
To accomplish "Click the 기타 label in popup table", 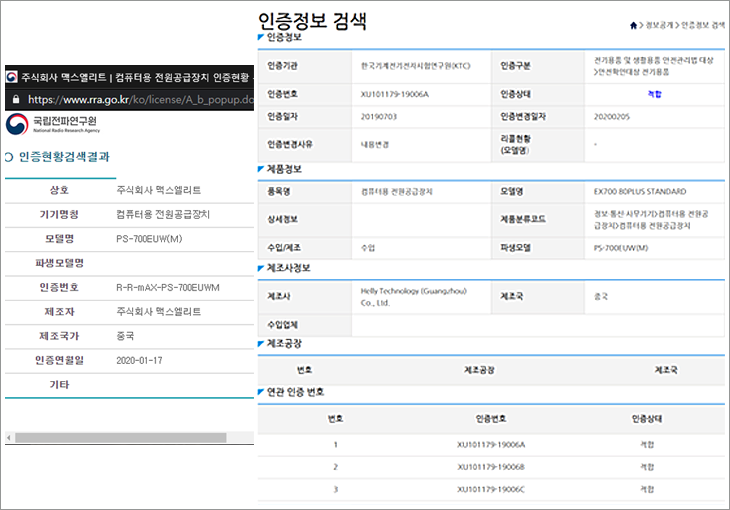I will pos(60,385).
